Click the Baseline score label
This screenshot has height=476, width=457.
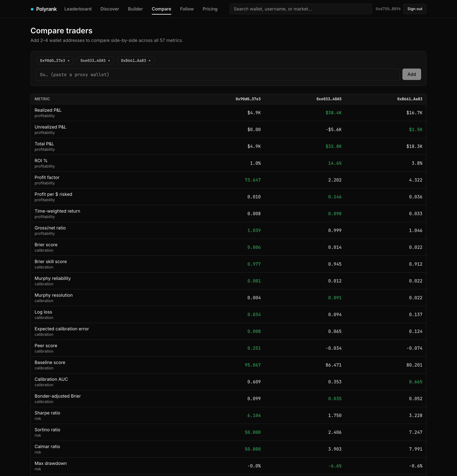[50, 362]
